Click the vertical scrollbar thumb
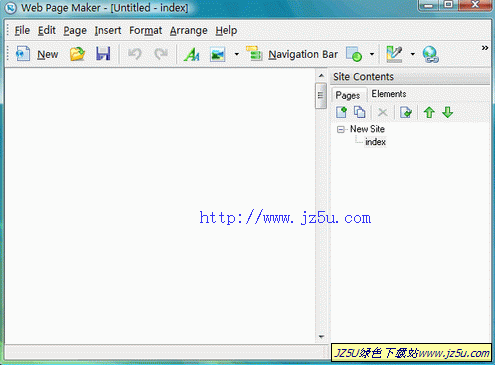The image size is (495, 365). click(321, 96)
